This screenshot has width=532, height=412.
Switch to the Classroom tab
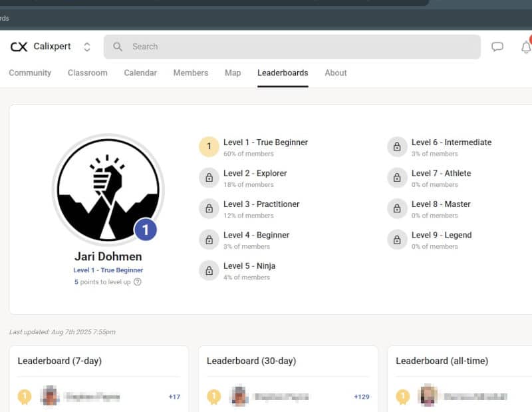(x=87, y=73)
